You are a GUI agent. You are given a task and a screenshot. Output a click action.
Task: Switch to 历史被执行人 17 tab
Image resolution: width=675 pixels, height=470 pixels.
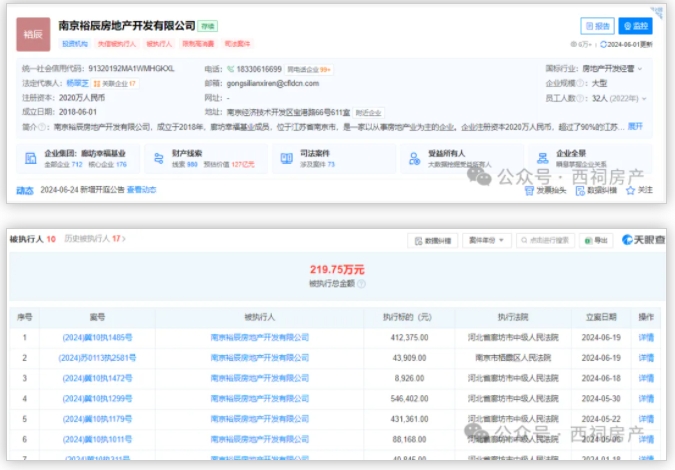[x=90, y=239]
